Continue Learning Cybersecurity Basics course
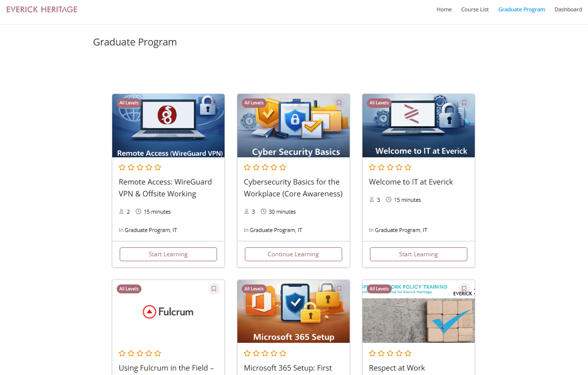This screenshot has height=375, width=588. coord(293,254)
